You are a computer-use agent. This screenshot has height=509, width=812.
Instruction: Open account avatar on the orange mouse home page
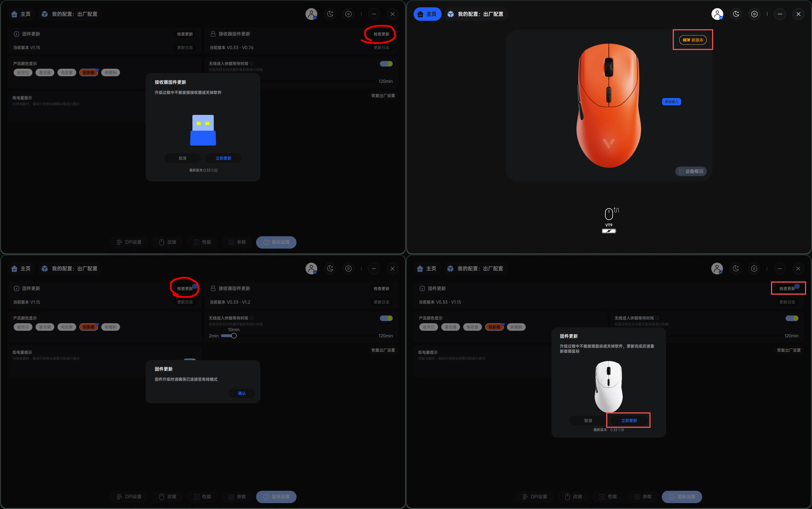(717, 14)
